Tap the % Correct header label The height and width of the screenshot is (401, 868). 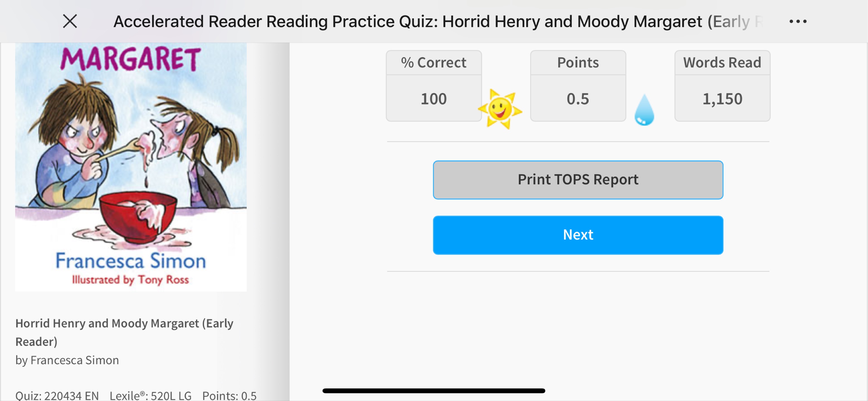(x=434, y=63)
